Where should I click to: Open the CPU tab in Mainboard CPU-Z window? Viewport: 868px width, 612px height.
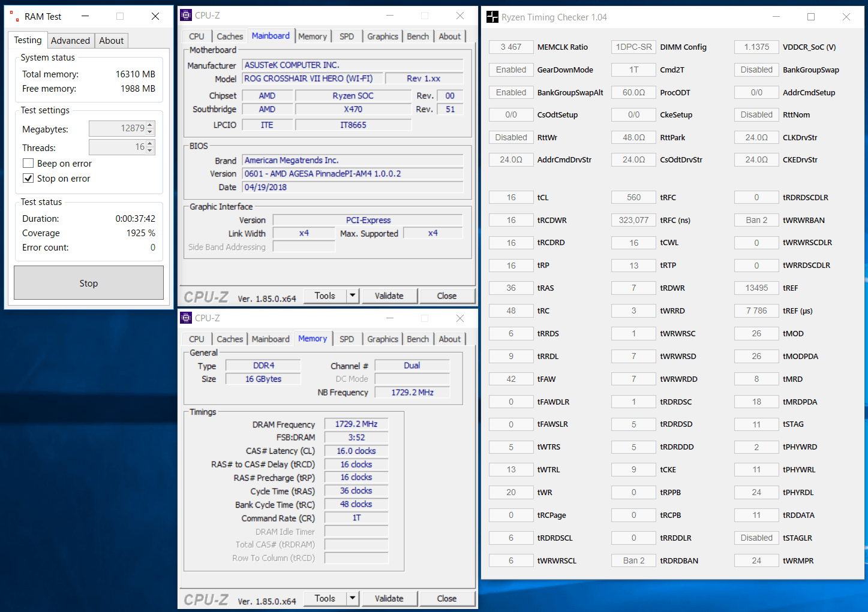197,37
